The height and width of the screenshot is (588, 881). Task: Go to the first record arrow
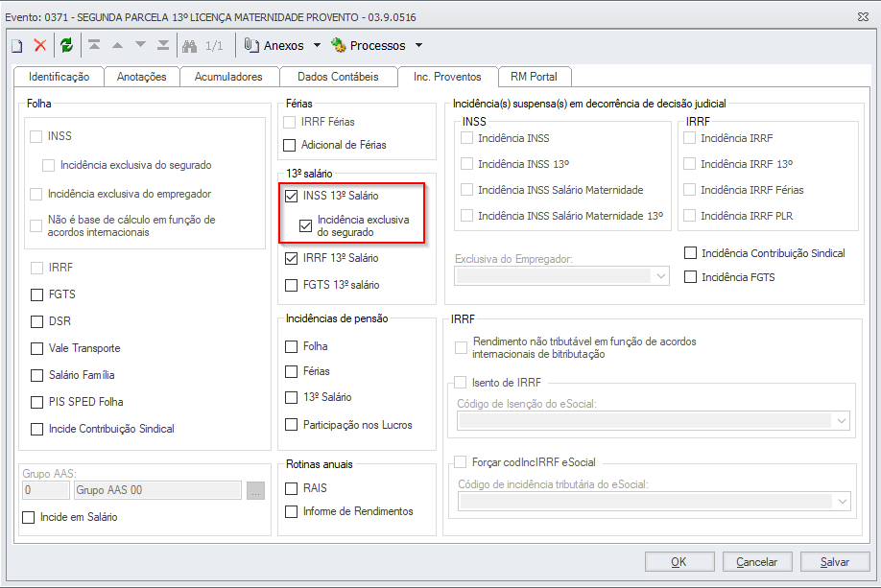coord(94,46)
